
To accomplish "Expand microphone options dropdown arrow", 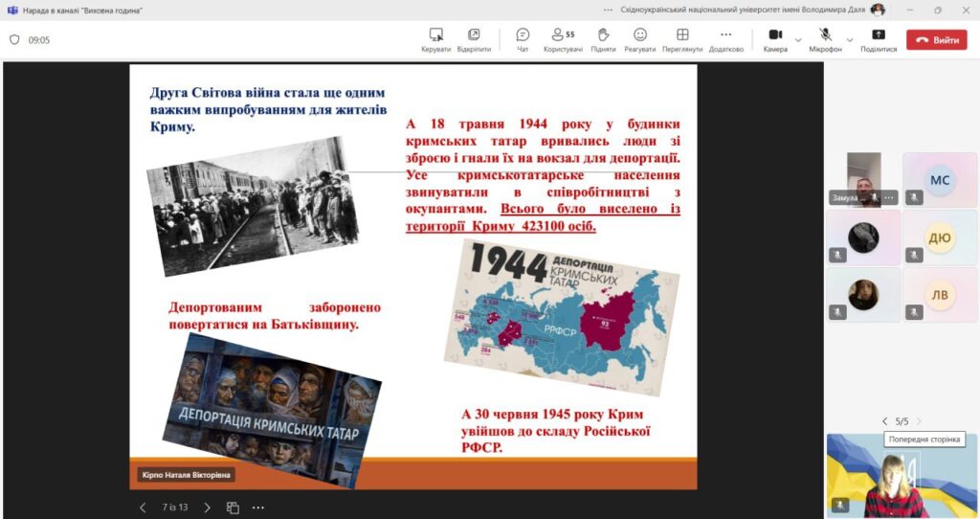I will (850, 39).
